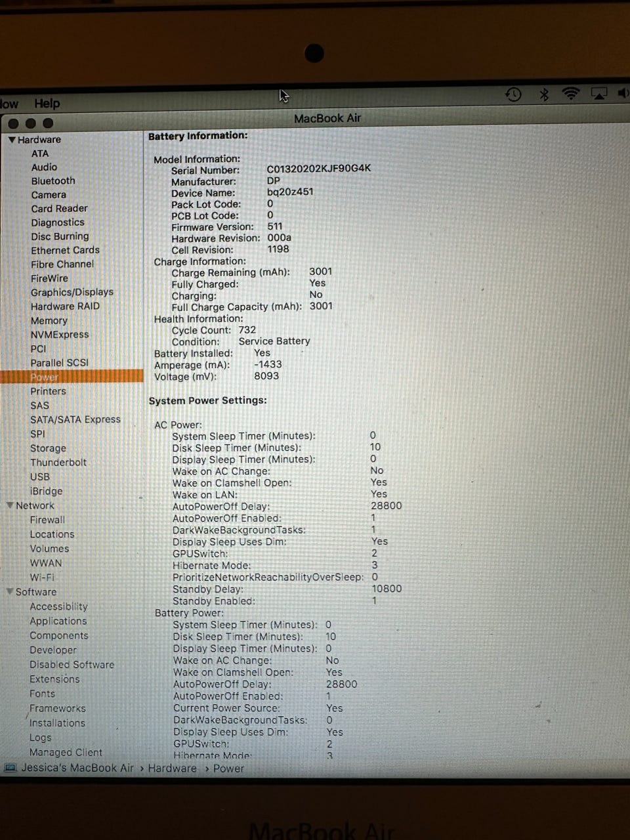Click the Battery Information heading
Screen dimensions: 630x840
[198, 136]
